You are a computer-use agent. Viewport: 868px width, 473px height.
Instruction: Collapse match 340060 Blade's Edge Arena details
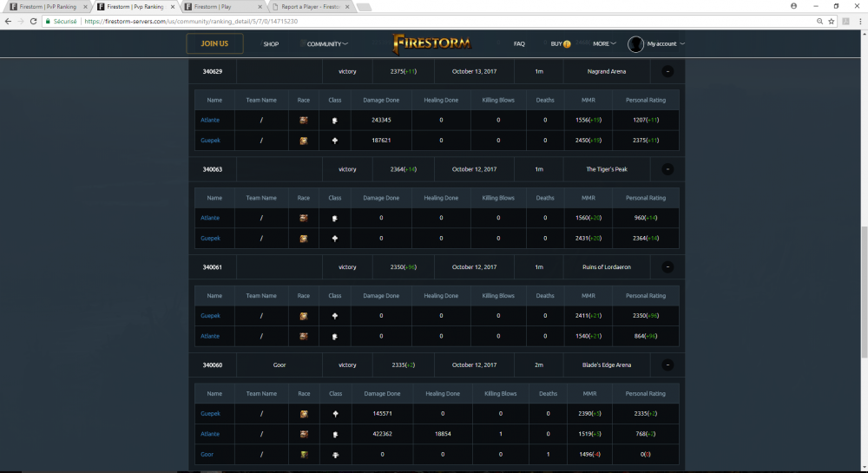tap(667, 365)
